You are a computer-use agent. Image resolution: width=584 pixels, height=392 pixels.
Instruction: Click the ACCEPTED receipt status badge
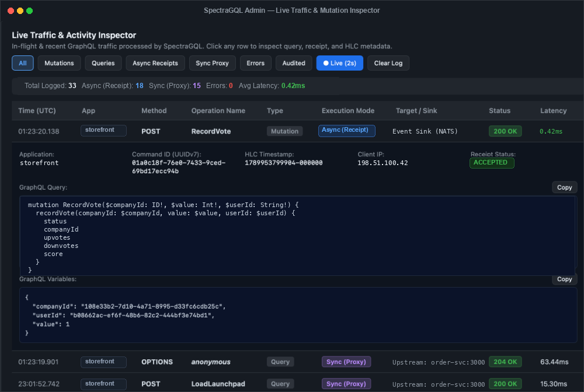coord(492,163)
